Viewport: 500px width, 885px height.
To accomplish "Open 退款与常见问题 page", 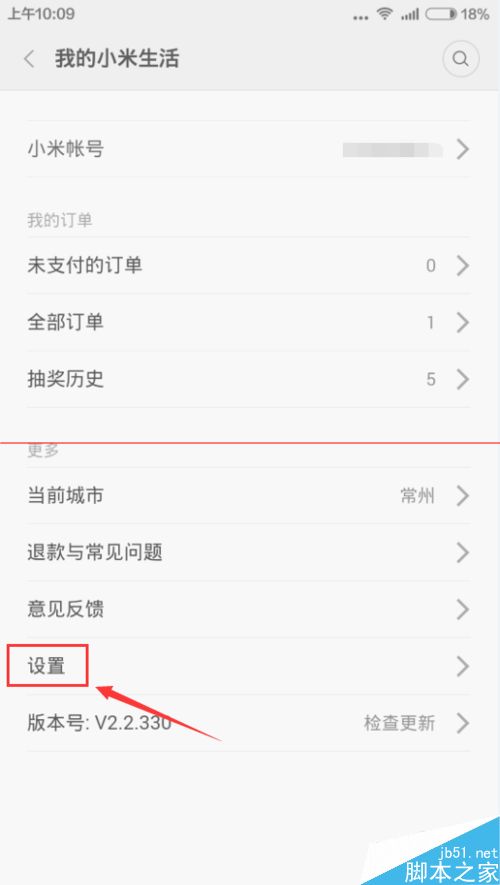I will (x=249, y=552).
